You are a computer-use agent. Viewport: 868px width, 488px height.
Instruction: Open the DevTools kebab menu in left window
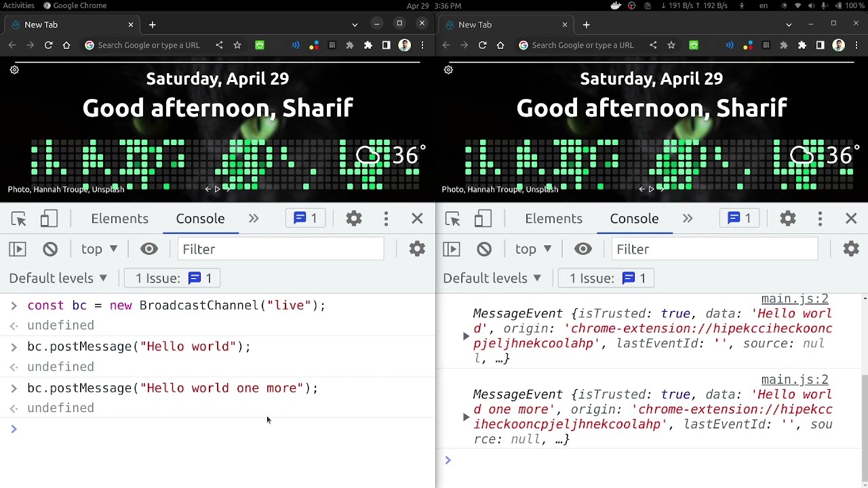(386, 218)
